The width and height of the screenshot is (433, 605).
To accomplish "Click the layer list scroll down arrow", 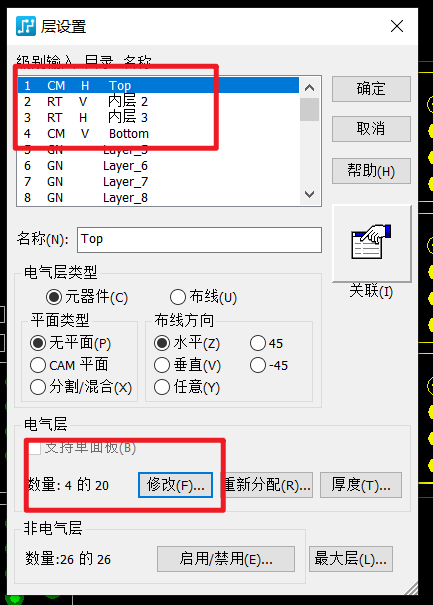I will pos(309,194).
